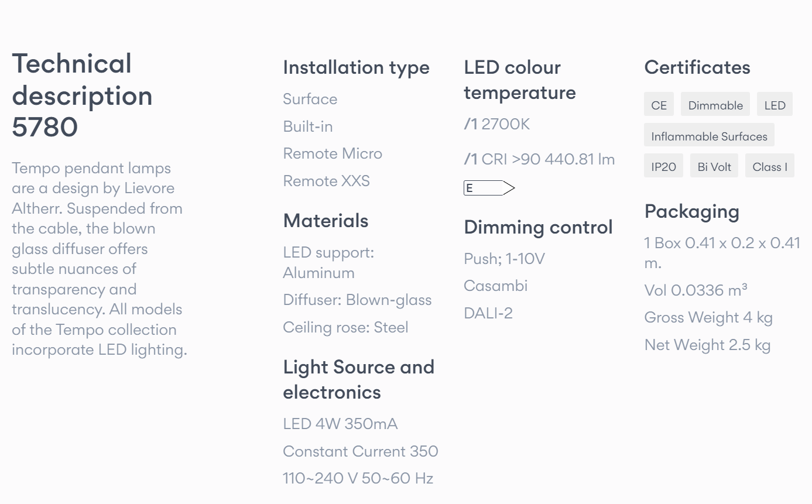The width and height of the screenshot is (812, 504).
Task: Click the Push; 1-10V dimming option
Action: 504,259
